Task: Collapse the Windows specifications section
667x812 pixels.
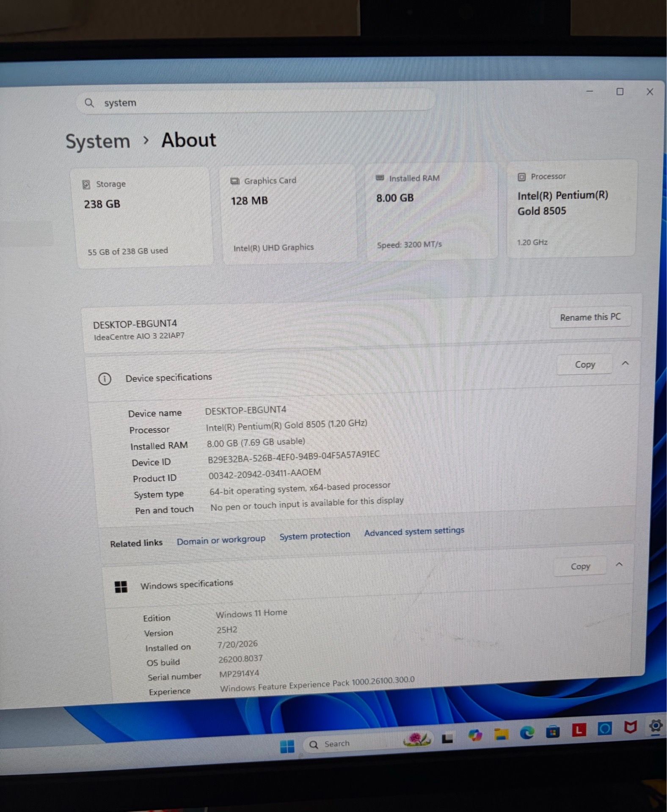Action: tap(619, 565)
